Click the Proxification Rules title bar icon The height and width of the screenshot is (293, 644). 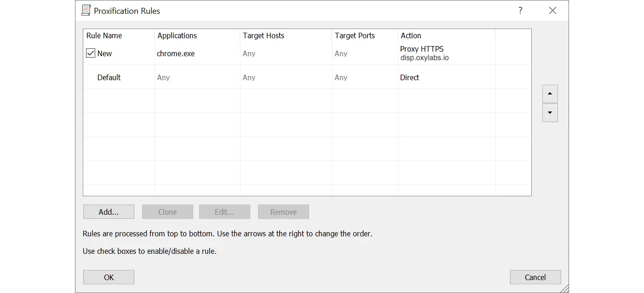[86, 11]
